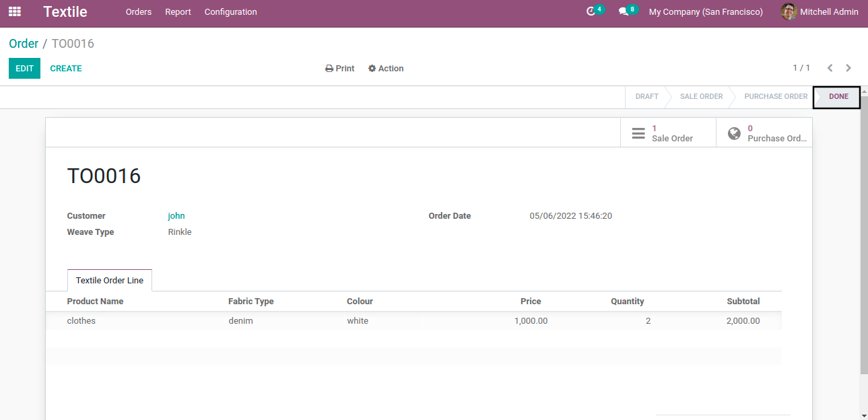Click the vertical scrollbar
This screenshot has width=868, height=420.
(x=864, y=236)
